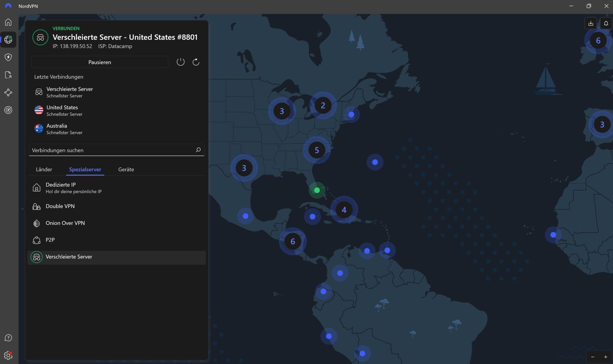This screenshot has width=613, height=364.
Task: Click the P2P icon
Action: [37, 240]
